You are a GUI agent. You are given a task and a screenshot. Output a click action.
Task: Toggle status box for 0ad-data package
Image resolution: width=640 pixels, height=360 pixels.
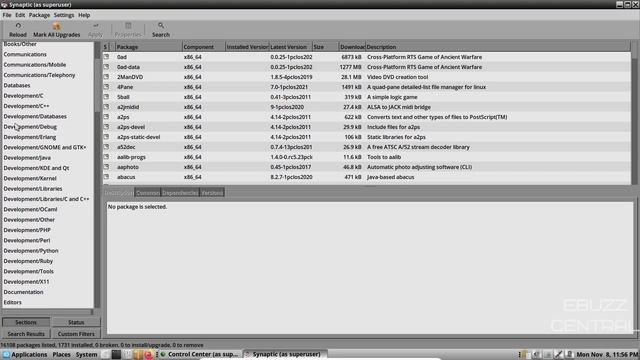click(107, 67)
